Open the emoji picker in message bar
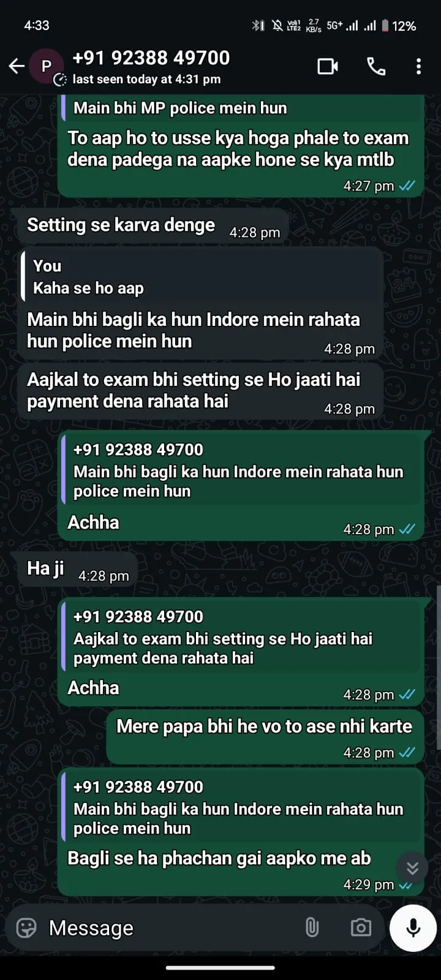The image size is (441, 980). (26, 927)
